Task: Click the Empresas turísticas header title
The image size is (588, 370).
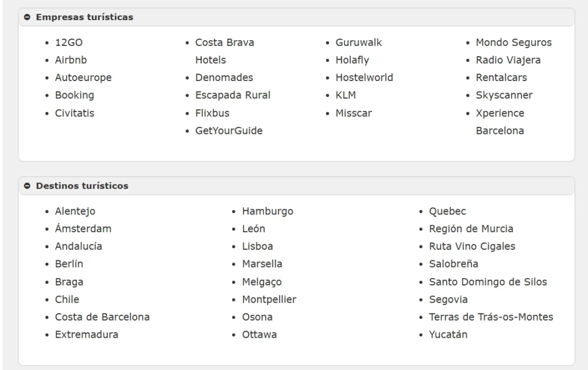Action: point(84,17)
